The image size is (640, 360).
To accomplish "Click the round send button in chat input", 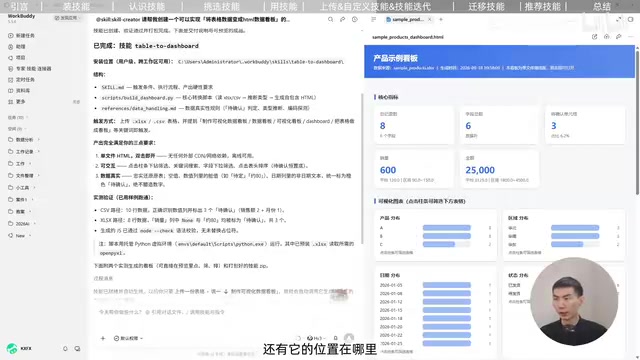I will 349,338.
